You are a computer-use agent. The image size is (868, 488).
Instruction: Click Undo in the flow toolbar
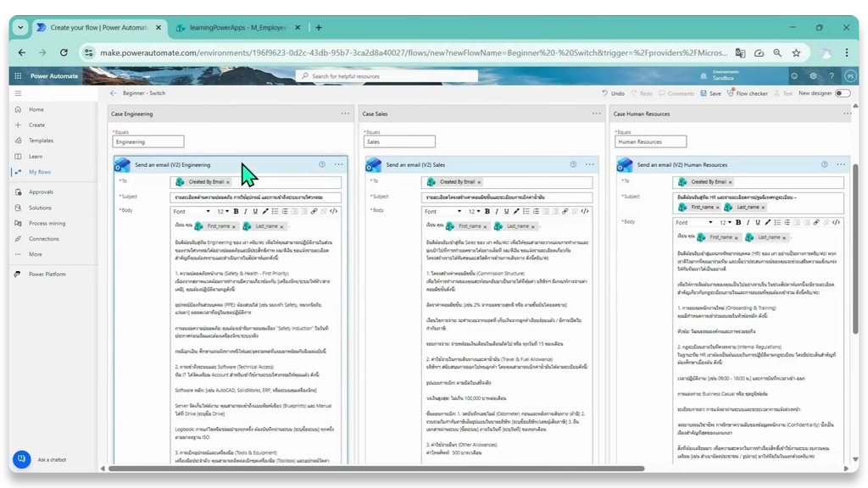(x=614, y=93)
